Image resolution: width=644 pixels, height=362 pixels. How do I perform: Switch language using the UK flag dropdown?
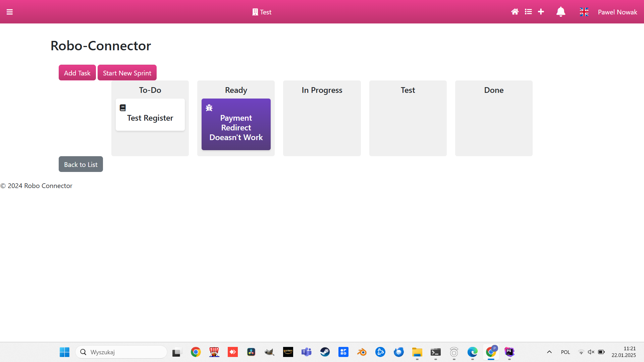pyautogui.click(x=584, y=12)
